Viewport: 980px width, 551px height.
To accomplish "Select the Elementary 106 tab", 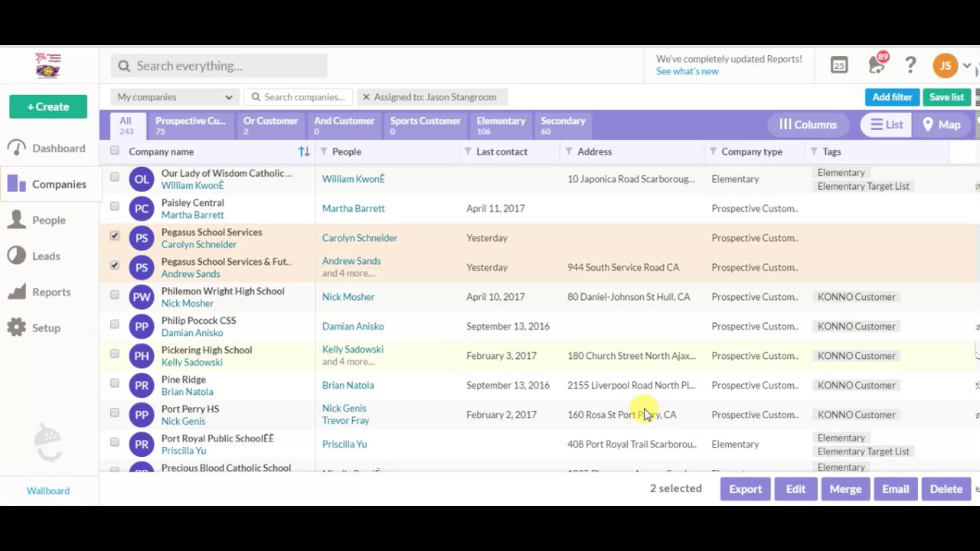I will [501, 126].
